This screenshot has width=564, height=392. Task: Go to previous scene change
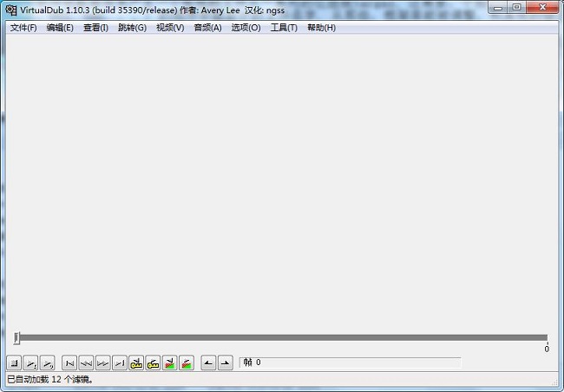(x=170, y=363)
